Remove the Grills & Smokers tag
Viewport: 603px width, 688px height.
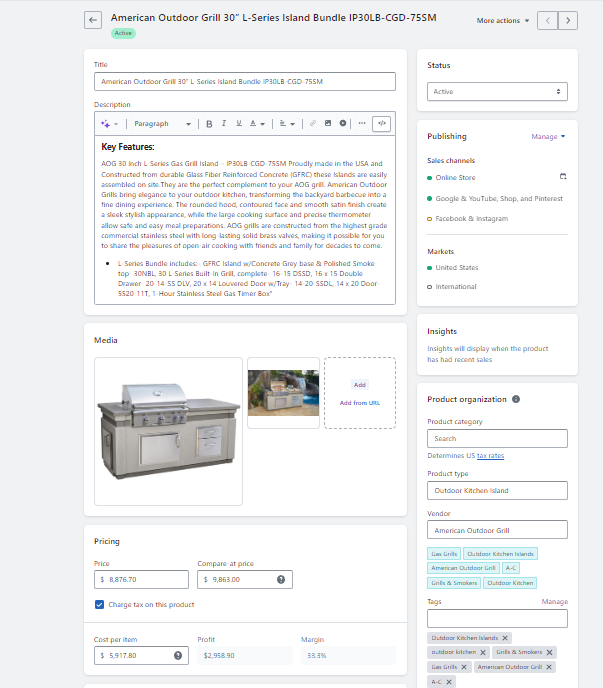coord(549,652)
